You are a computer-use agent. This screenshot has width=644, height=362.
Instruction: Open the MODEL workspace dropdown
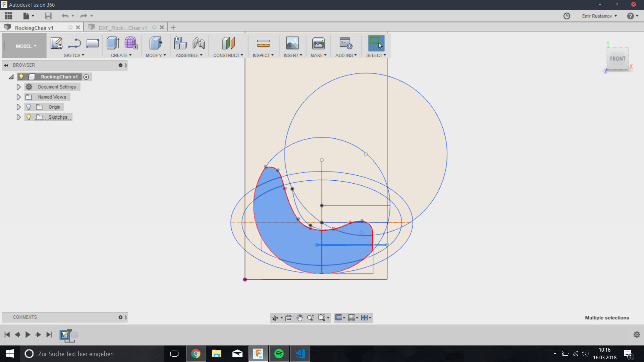point(26,46)
